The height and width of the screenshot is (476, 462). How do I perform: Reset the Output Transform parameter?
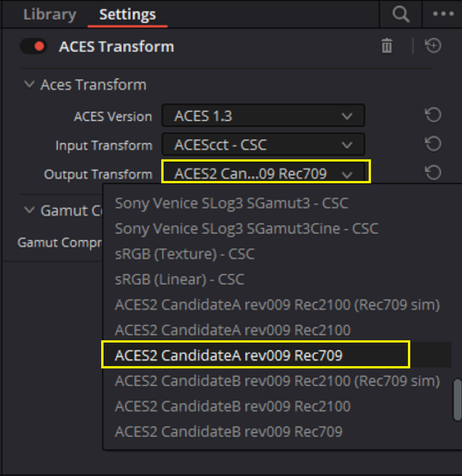pos(433,173)
